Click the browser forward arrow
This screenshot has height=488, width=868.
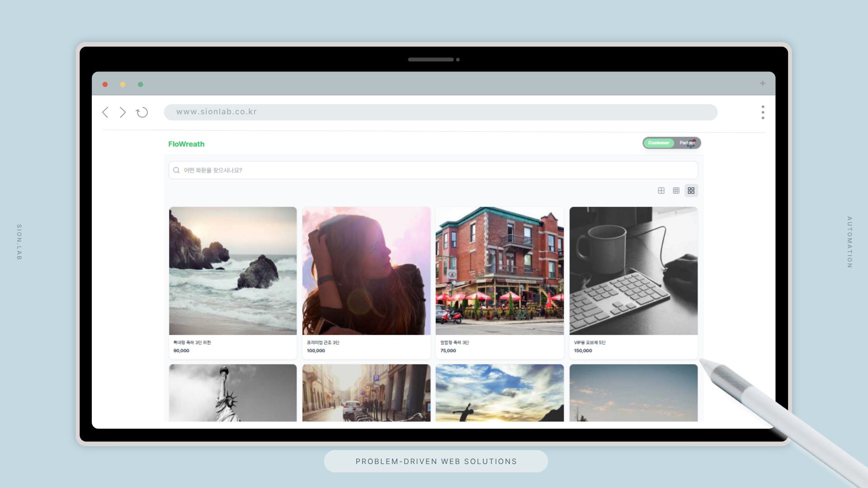pyautogui.click(x=123, y=113)
